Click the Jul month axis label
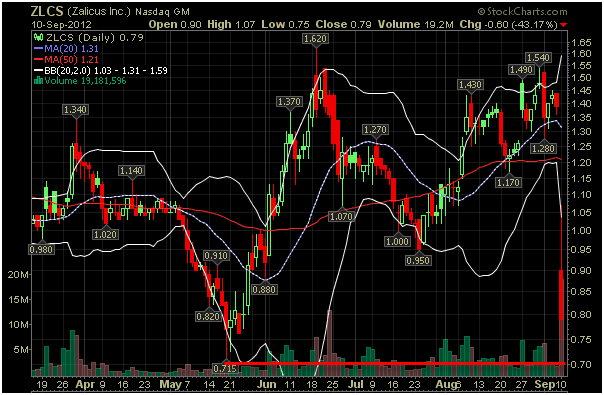The height and width of the screenshot is (395, 604). point(356,385)
